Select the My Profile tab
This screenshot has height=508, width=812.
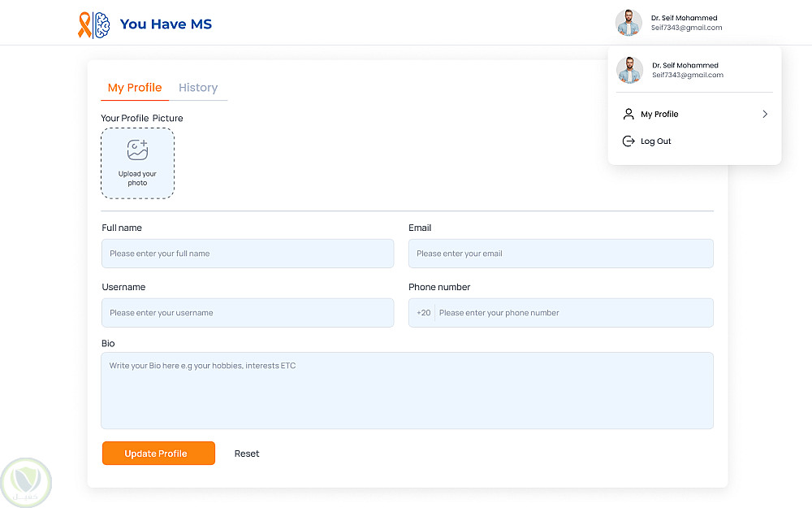pos(135,88)
